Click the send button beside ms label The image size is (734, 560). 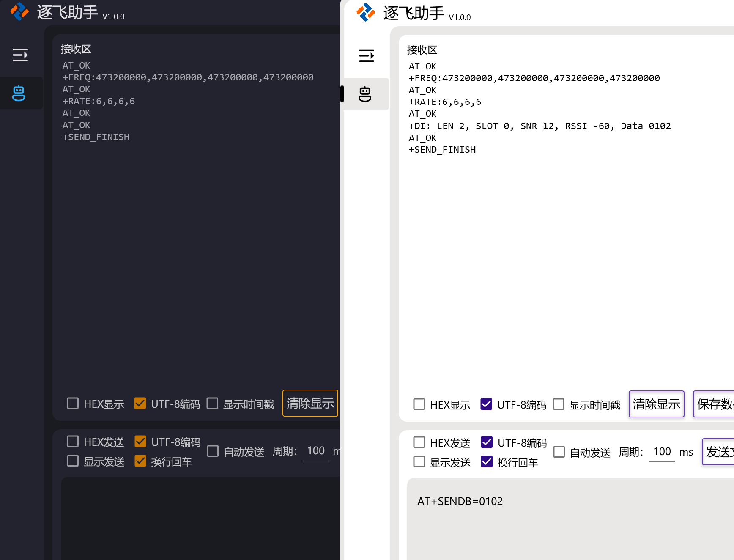[719, 452]
